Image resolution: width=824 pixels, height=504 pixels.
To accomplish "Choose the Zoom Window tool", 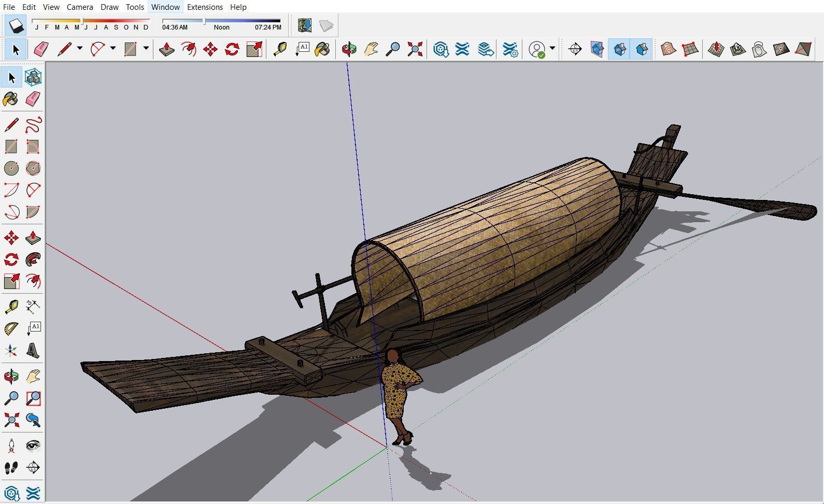I will [x=33, y=398].
